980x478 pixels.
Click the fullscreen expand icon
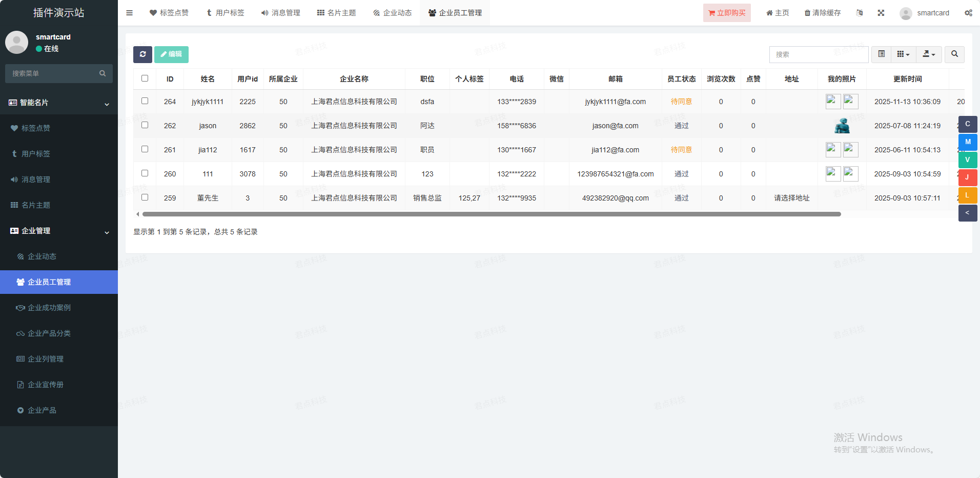pyautogui.click(x=881, y=13)
